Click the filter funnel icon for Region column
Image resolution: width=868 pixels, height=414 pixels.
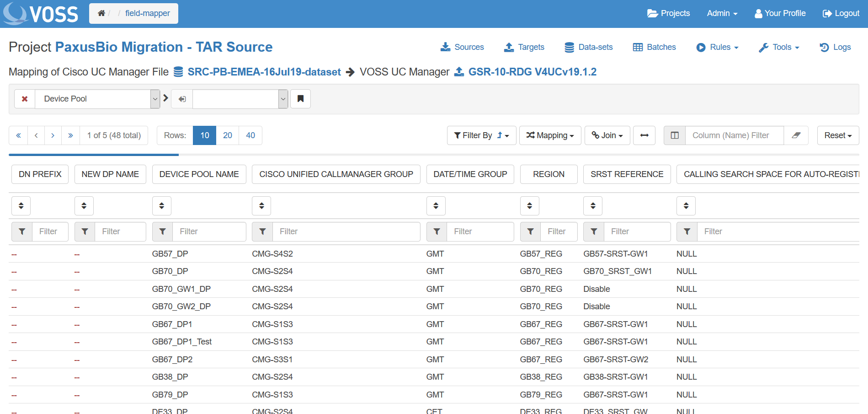pyautogui.click(x=530, y=231)
